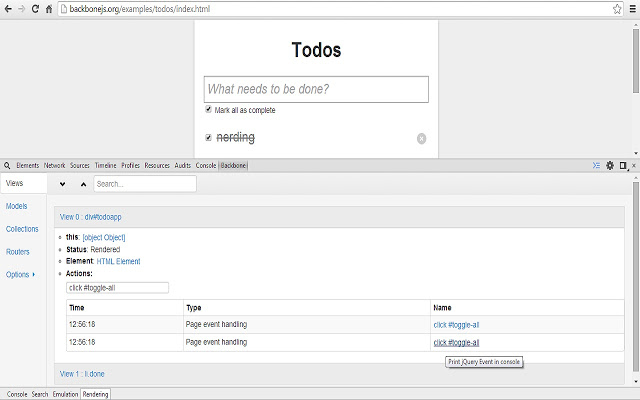The height and width of the screenshot is (400, 640).
Task: Uncheck Mark all as complete
Action: pos(208,109)
